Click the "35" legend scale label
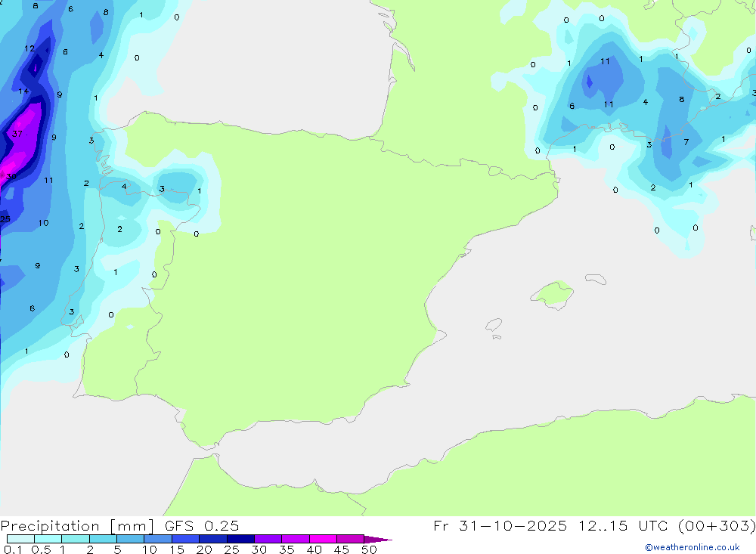This screenshot has height=554, width=756. (287, 549)
